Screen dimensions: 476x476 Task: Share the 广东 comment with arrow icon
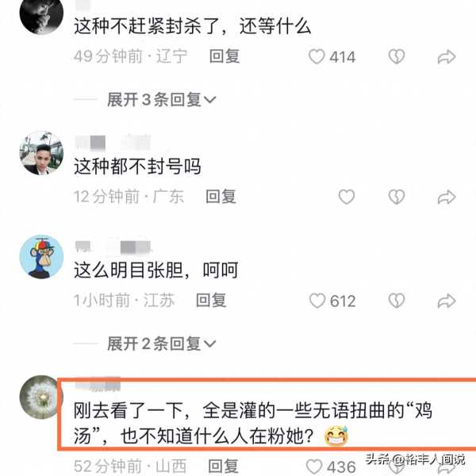(x=447, y=197)
